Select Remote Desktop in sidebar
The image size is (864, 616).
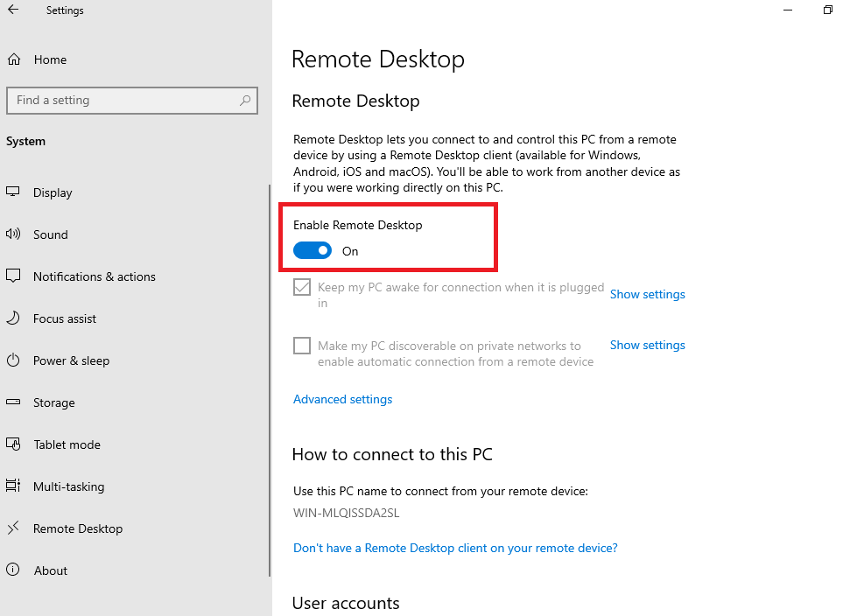click(78, 529)
